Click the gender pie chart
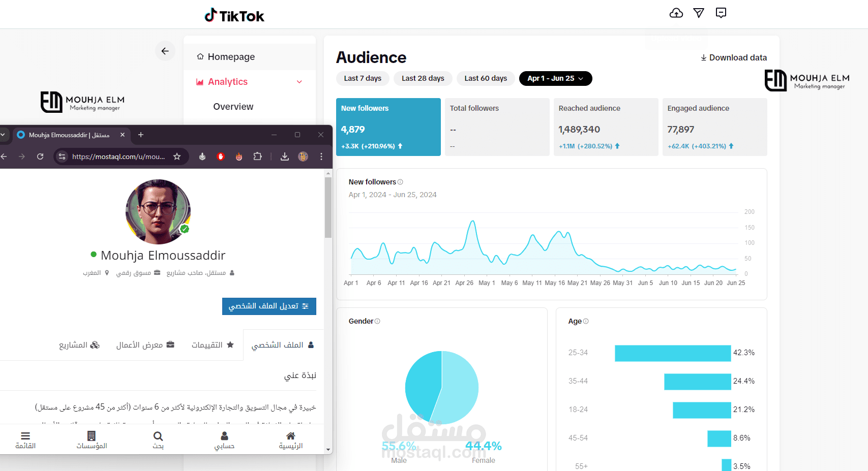The image size is (868, 471). [x=442, y=388]
